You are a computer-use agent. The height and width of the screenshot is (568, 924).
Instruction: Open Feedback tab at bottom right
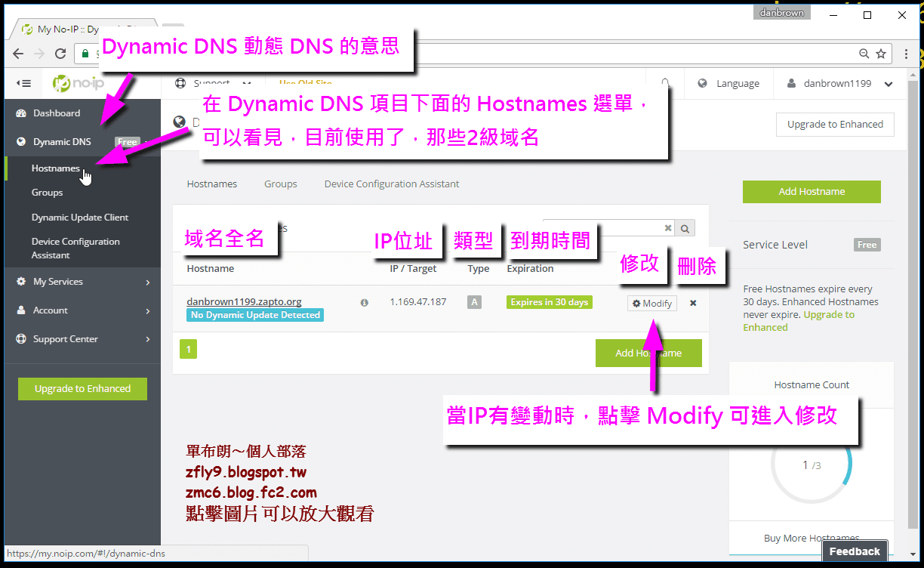(855, 551)
